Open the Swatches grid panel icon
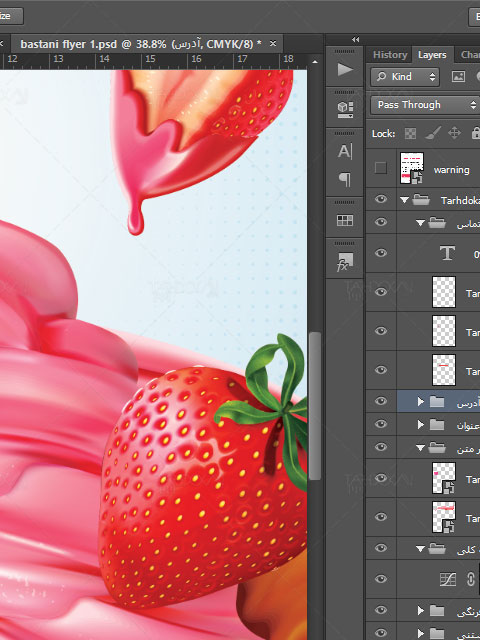480x640 pixels. click(x=345, y=220)
